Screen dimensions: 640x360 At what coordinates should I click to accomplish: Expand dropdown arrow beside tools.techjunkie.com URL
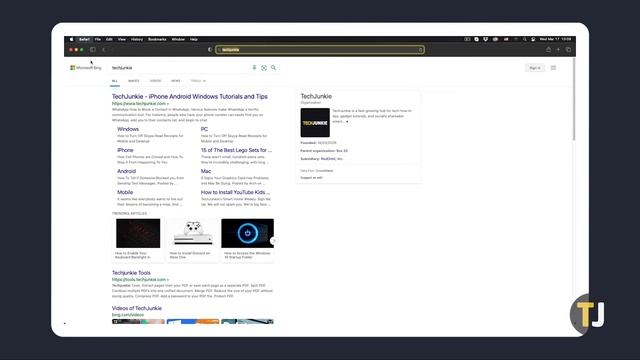coord(168,280)
